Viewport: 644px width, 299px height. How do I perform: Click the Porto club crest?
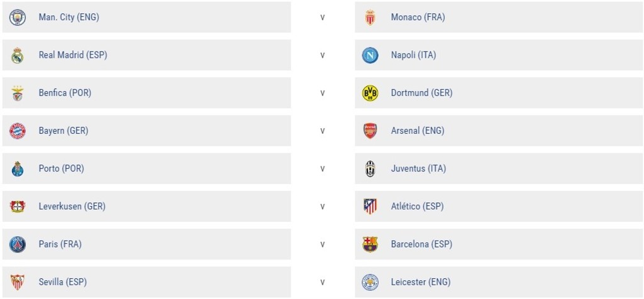(x=18, y=168)
